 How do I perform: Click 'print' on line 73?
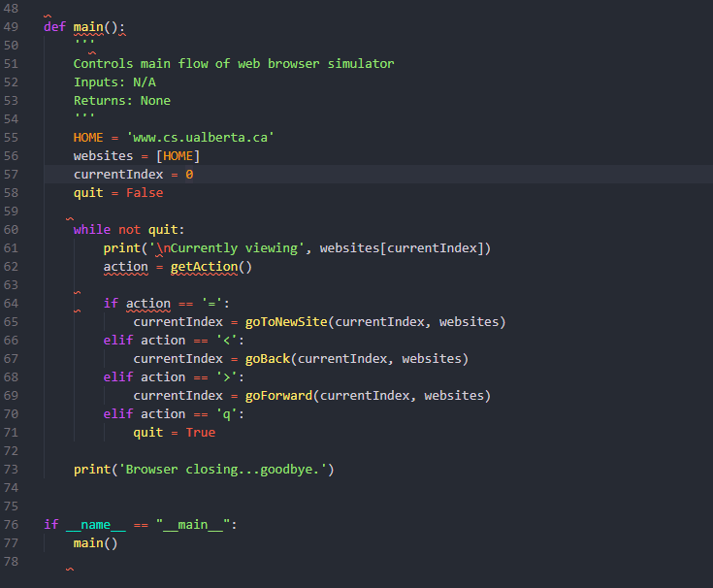pos(92,470)
